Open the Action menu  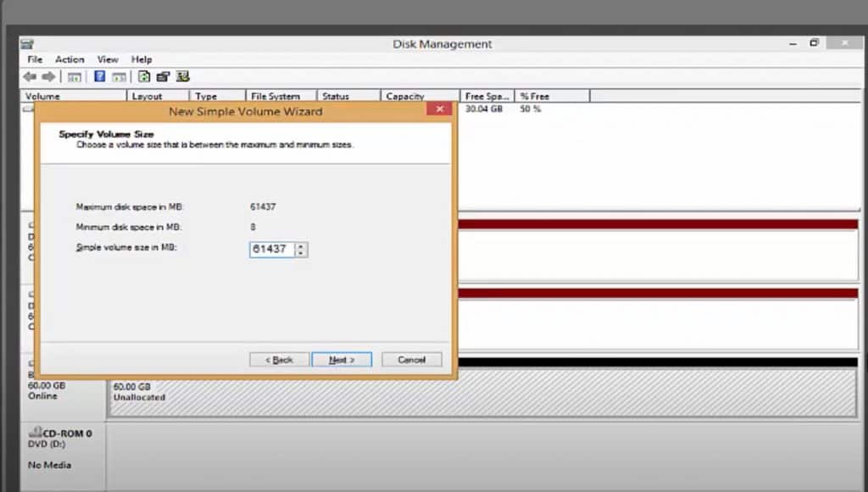(x=70, y=60)
